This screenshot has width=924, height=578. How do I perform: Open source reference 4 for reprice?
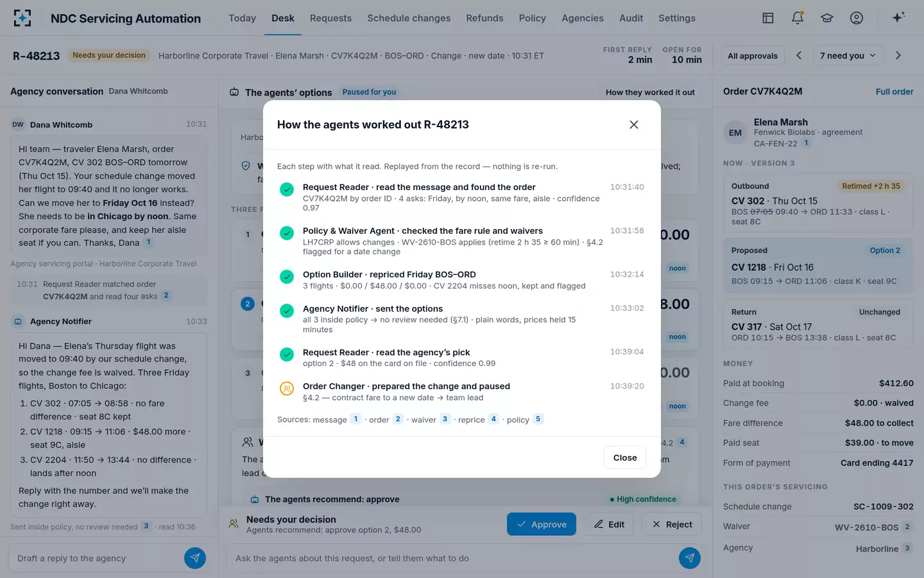493,419
